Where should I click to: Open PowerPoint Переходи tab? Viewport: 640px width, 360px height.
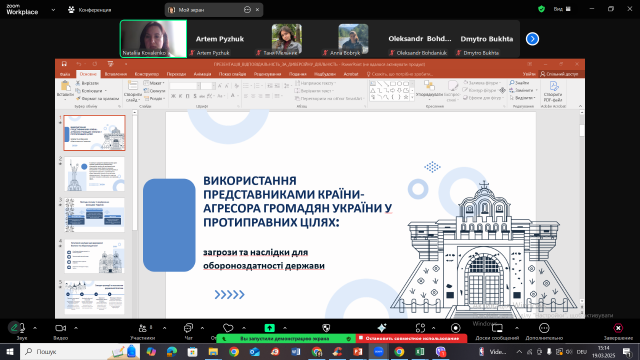coord(176,74)
